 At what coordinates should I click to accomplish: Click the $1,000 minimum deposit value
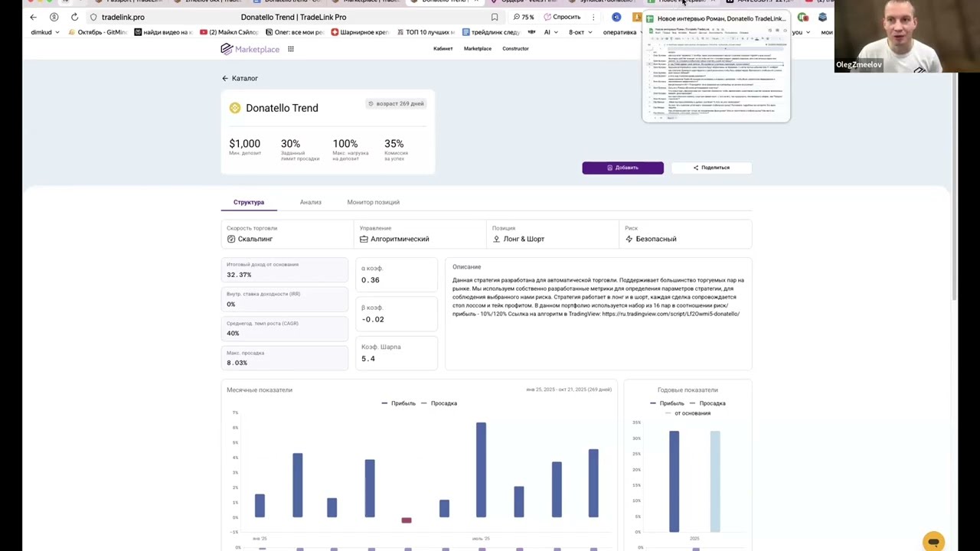244,144
